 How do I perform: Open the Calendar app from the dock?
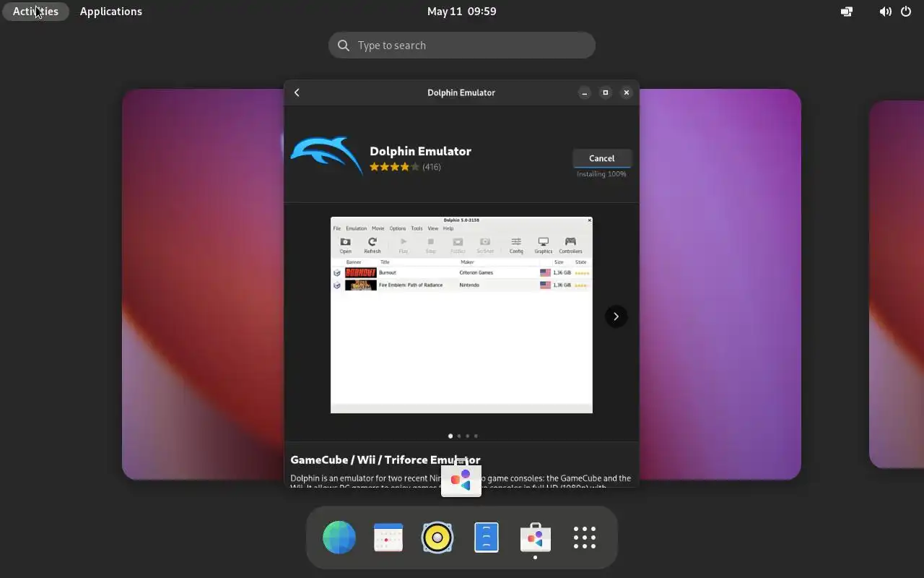pyautogui.click(x=388, y=538)
